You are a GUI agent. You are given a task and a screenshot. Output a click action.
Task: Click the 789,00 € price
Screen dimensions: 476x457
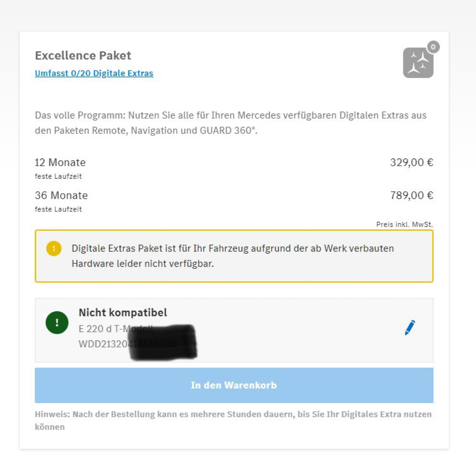[411, 195]
